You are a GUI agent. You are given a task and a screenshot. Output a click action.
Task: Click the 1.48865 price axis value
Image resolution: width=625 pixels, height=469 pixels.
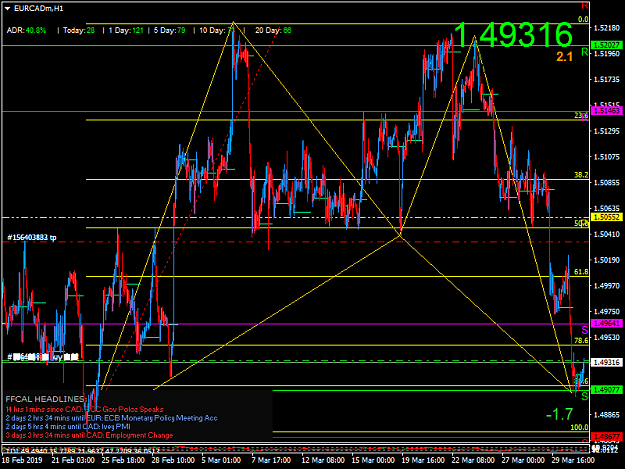click(606, 415)
